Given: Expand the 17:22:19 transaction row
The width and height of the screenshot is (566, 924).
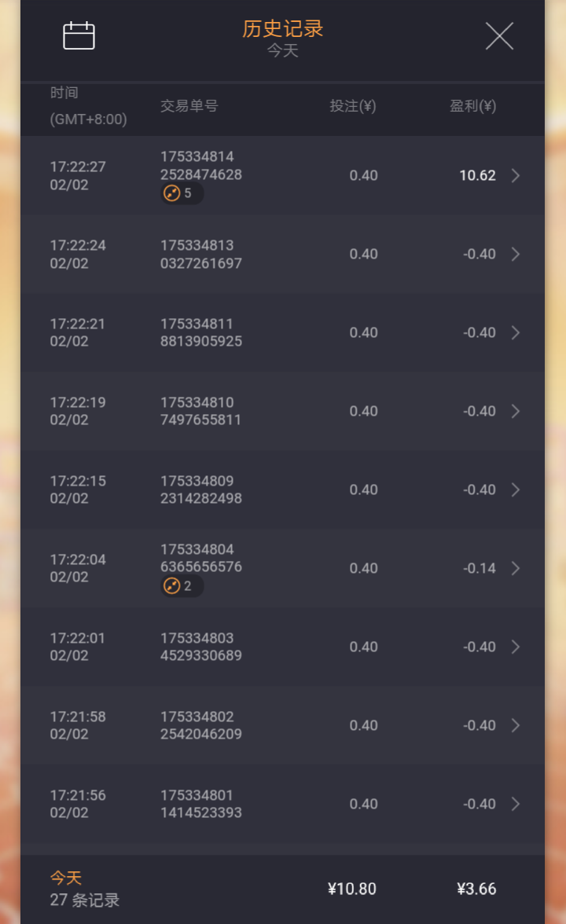Looking at the screenshot, I should (516, 412).
